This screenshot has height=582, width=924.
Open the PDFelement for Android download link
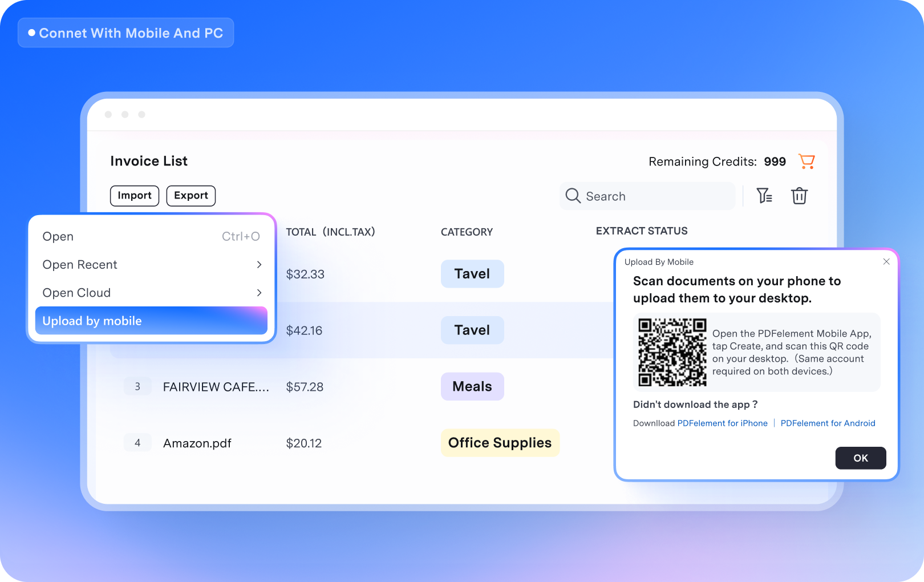(x=828, y=423)
